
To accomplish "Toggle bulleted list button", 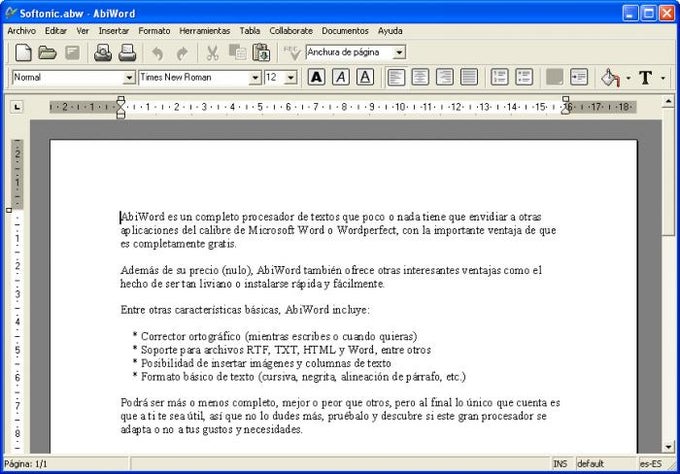I will (x=524, y=77).
